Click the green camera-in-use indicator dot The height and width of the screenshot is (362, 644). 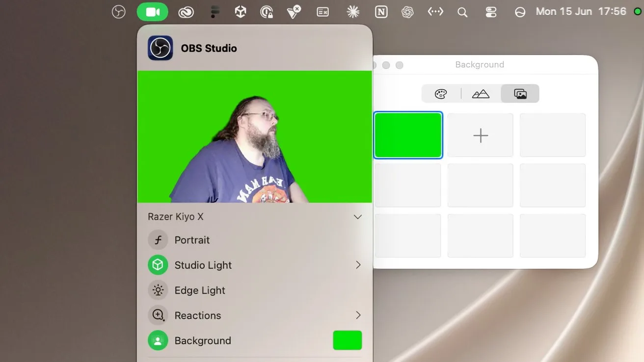click(638, 11)
